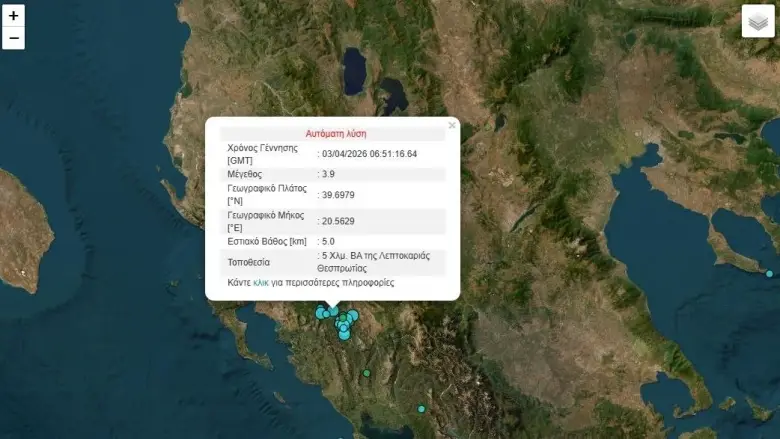Click the red 'Αυτόματη λύση' popup title

(x=336, y=133)
